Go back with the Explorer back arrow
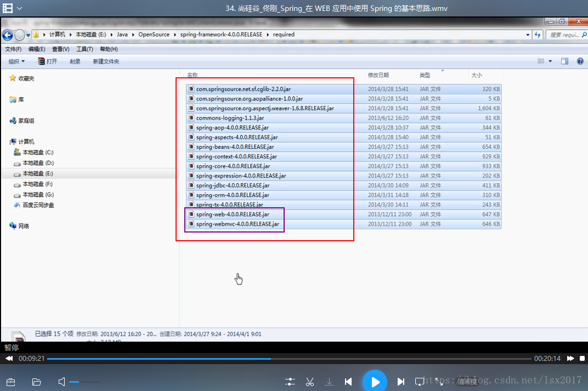This screenshot has height=391, width=588. click(x=8, y=35)
